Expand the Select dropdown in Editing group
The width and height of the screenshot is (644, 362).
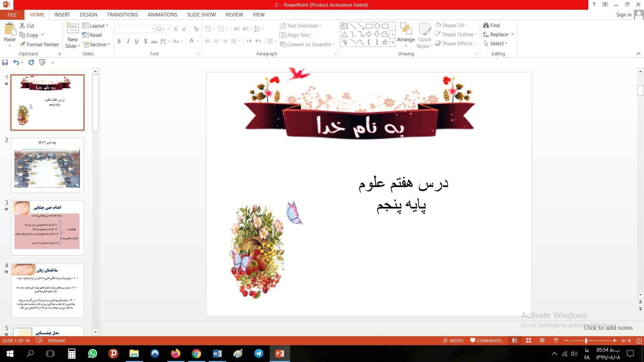[496, 44]
